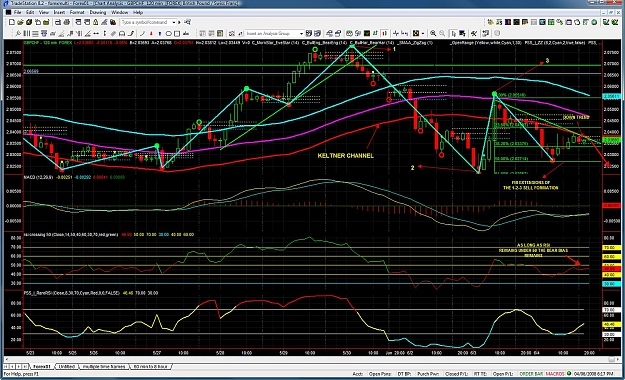
Task: Click the zoom out magnifier icon
Action: click(442, 33)
